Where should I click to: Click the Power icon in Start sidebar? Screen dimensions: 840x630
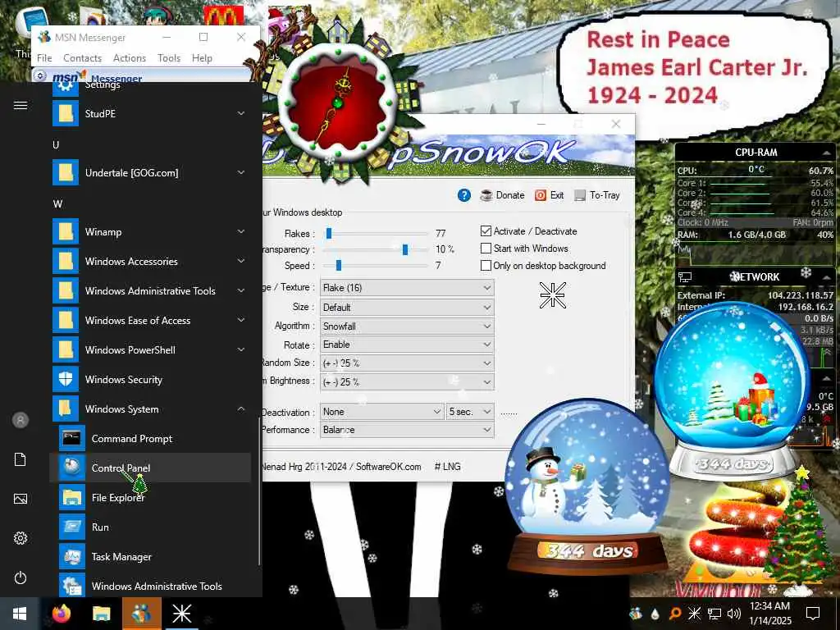click(x=21, y=577)
